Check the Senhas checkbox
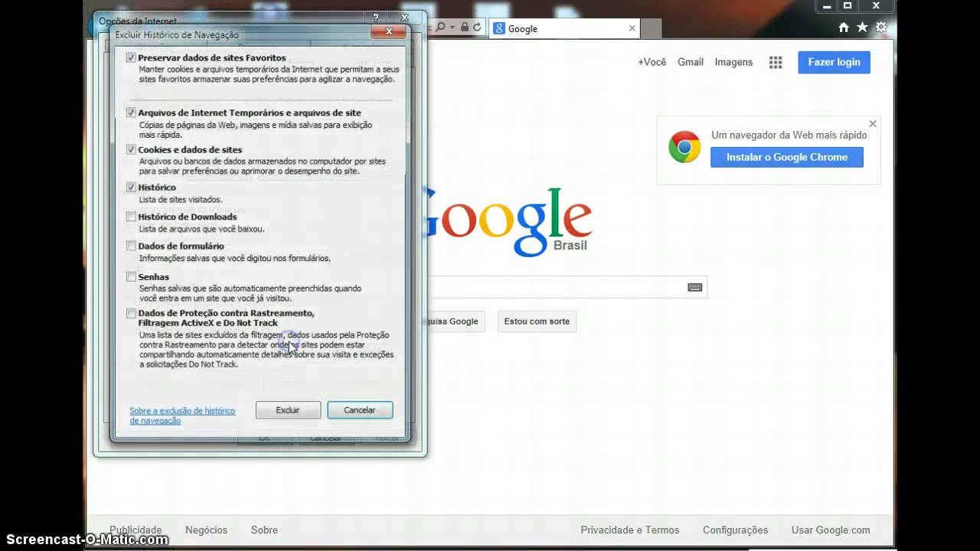 coord(131,277)
